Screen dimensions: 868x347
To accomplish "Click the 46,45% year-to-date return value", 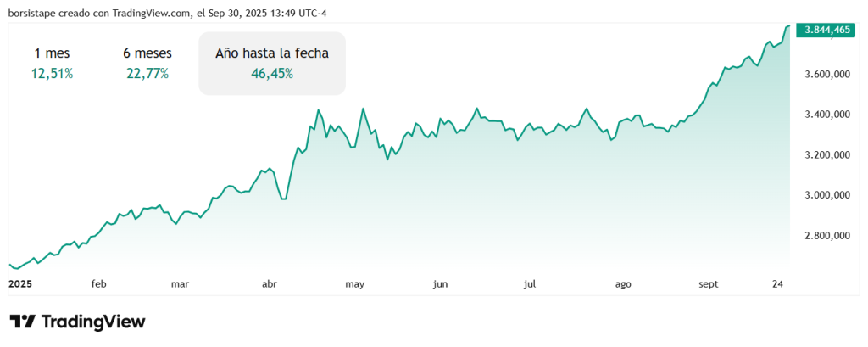I will point(272,74).
